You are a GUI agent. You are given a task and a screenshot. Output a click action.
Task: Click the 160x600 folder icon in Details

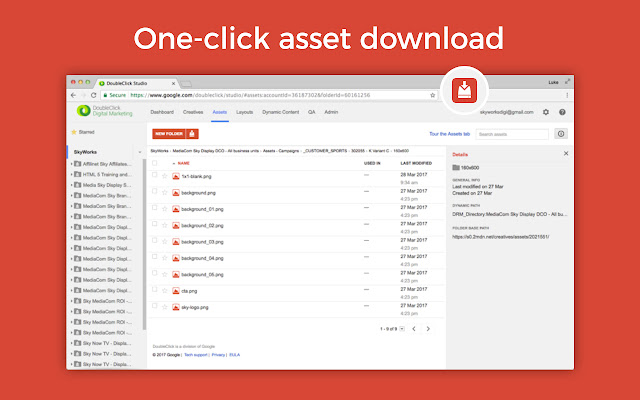(x=456, y=167)
